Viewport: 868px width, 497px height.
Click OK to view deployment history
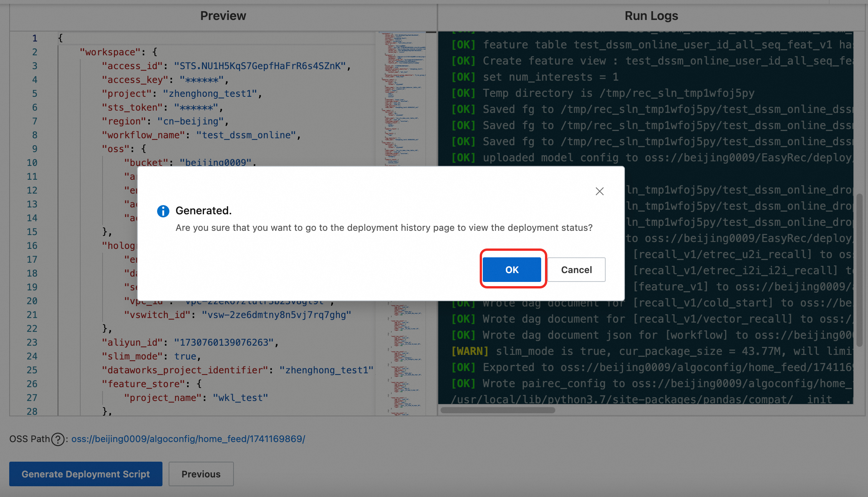point(512,269)
